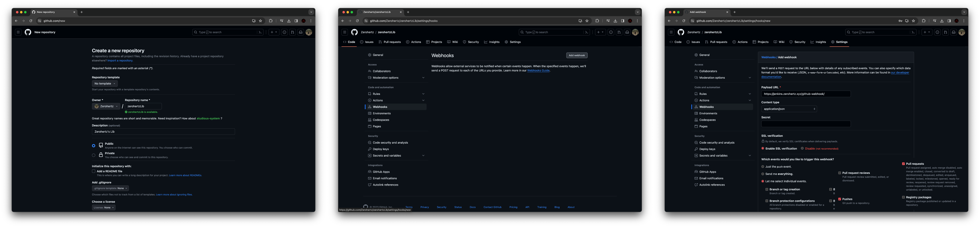980x227 pixels.
Task: Open pull requests icon in New repository header
Action: (293, 32)
